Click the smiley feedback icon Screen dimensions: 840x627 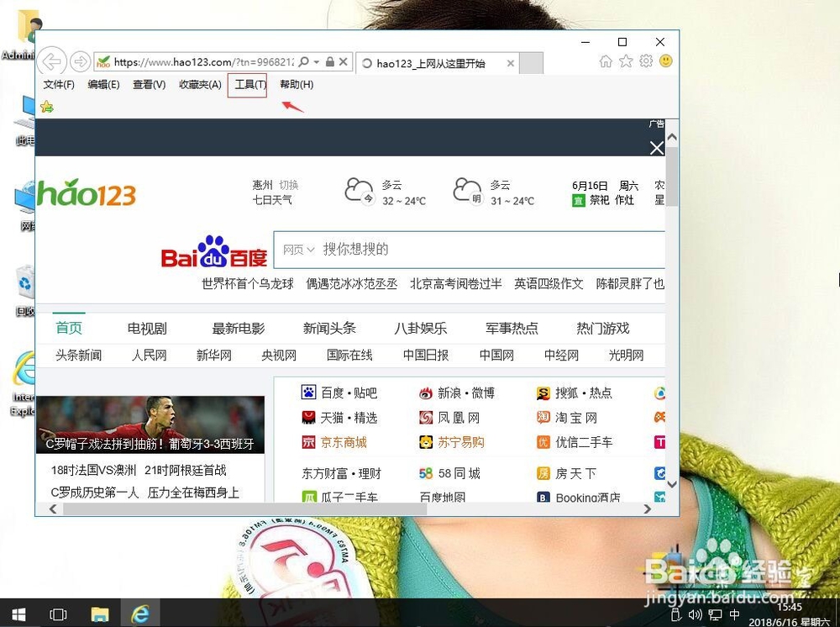coord(666,61)
